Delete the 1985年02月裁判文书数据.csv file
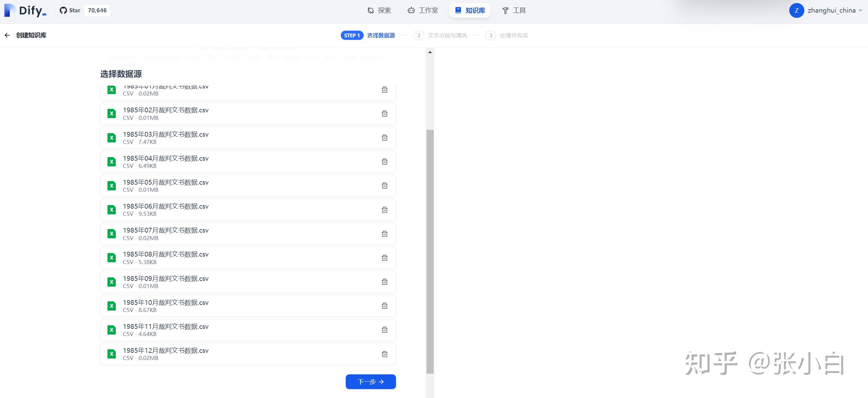Image resolution: width=868 pixels, height=398 pixels. (384, 114)
